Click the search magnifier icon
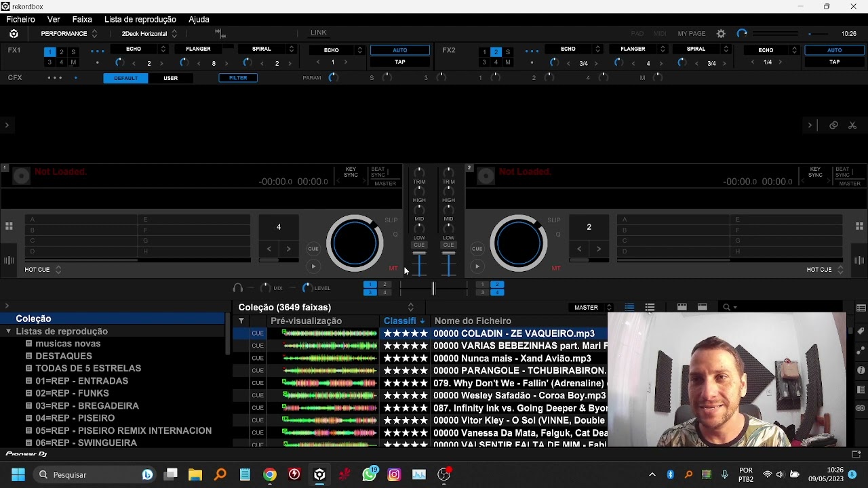 point(726,307)
